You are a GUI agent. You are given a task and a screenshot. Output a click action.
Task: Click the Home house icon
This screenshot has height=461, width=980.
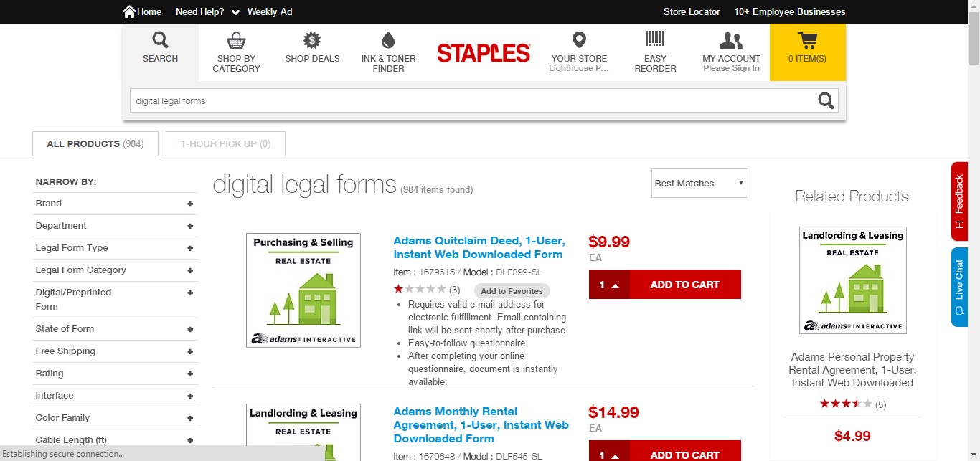pos(129,11)
